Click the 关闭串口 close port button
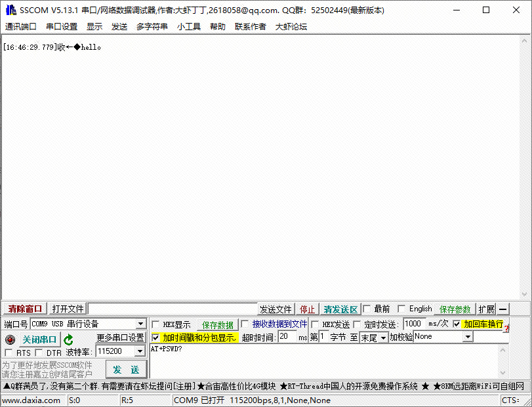The image size is (532, 407). pyautogui.click(x=39, y=339)
